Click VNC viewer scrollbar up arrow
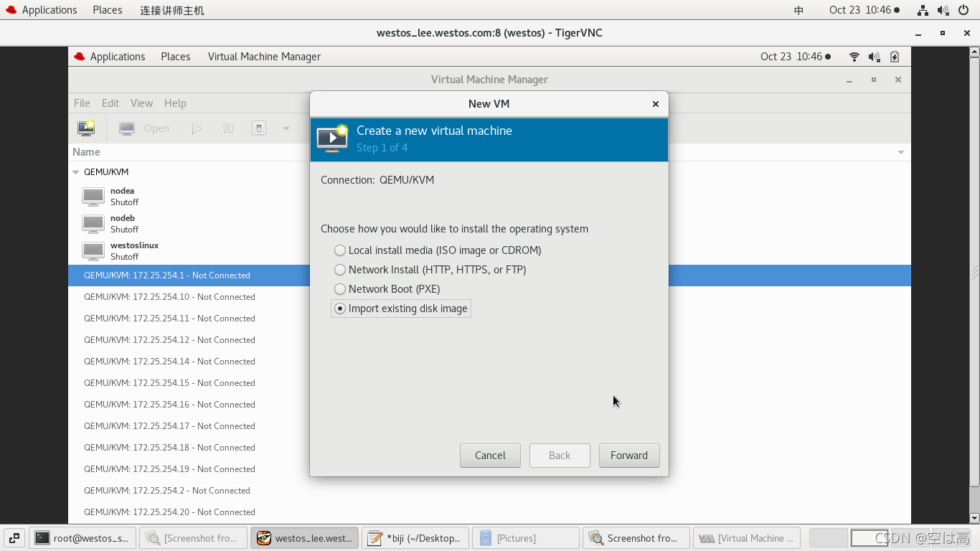This screenshot has width=980, height=551. pyautogui.click(x=974, y=52)
